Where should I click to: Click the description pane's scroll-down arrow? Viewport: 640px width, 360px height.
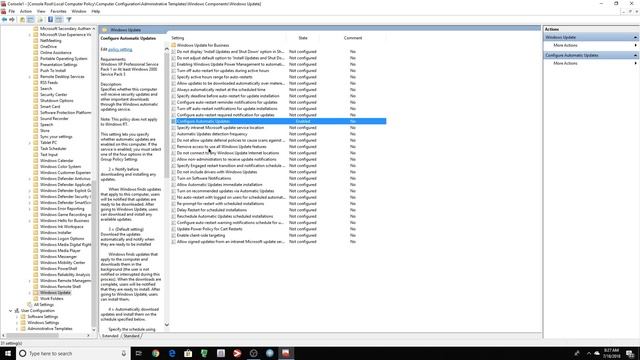tap(167, 325)
